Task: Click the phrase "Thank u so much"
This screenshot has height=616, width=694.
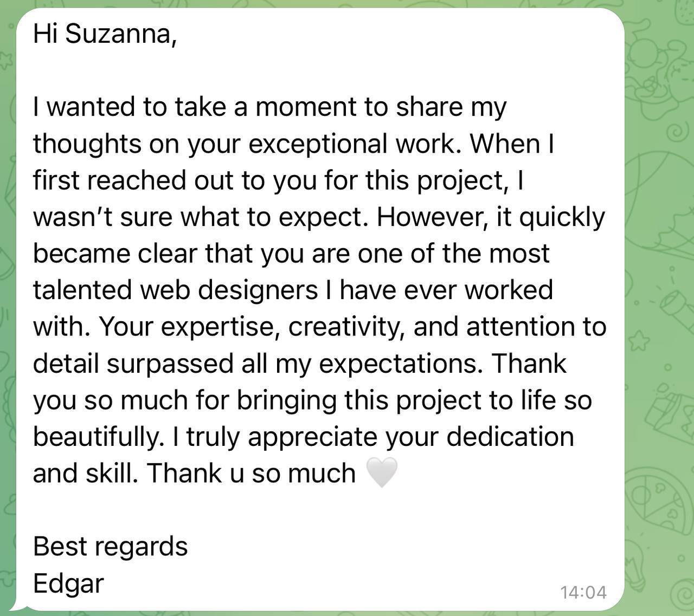Action: [251, 473]
